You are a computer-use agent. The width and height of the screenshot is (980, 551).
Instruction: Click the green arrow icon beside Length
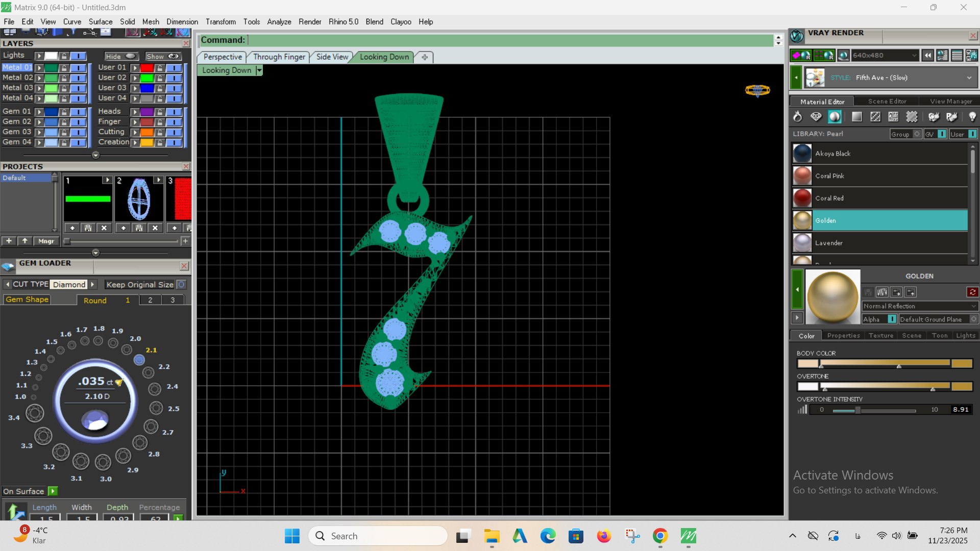click(x=16, y=511)
